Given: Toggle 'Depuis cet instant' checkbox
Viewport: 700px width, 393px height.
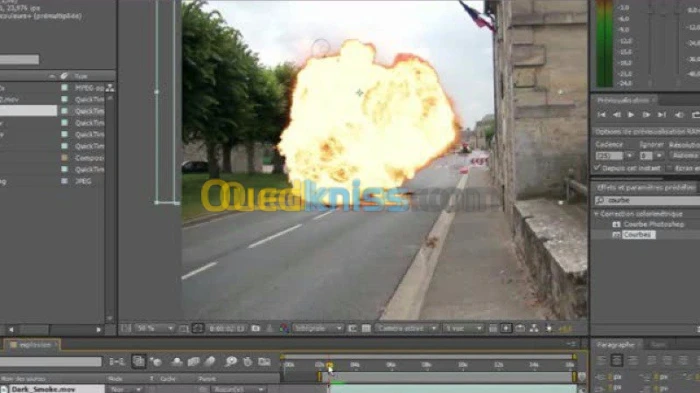Looking at the screenshot, I should click(597, 168).
